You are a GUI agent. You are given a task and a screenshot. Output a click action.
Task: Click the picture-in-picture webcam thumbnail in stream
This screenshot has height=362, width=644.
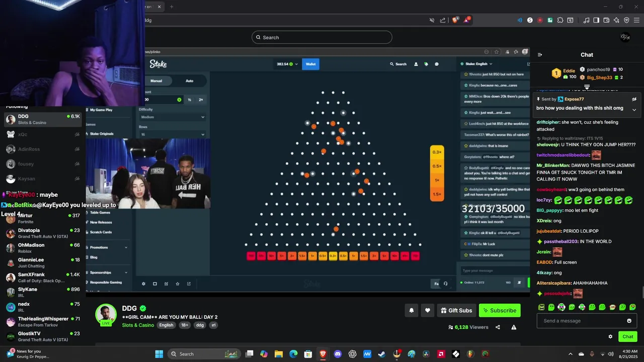pyautogui.click(x=148, y=174)
